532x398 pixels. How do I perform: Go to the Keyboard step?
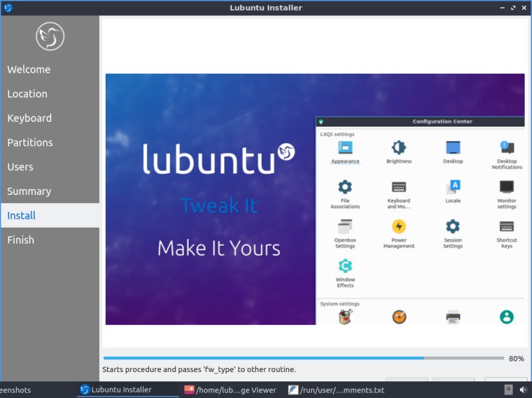29,118
